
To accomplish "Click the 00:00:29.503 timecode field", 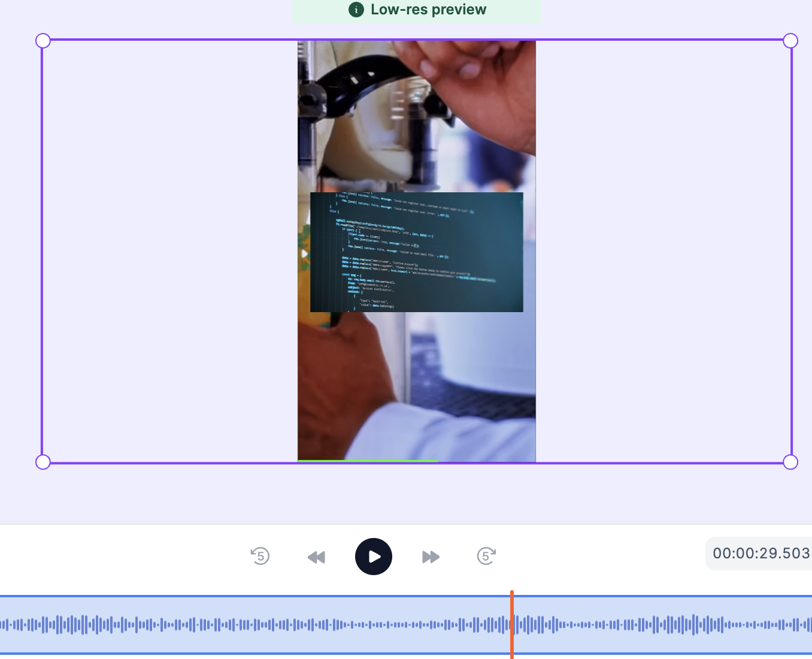I will pos(761,553).
